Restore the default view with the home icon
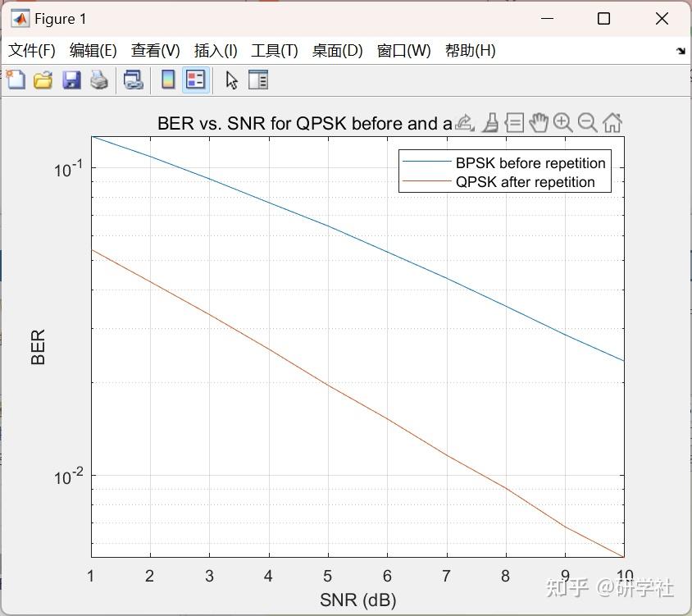692x616 pixels. click(612, 121)
